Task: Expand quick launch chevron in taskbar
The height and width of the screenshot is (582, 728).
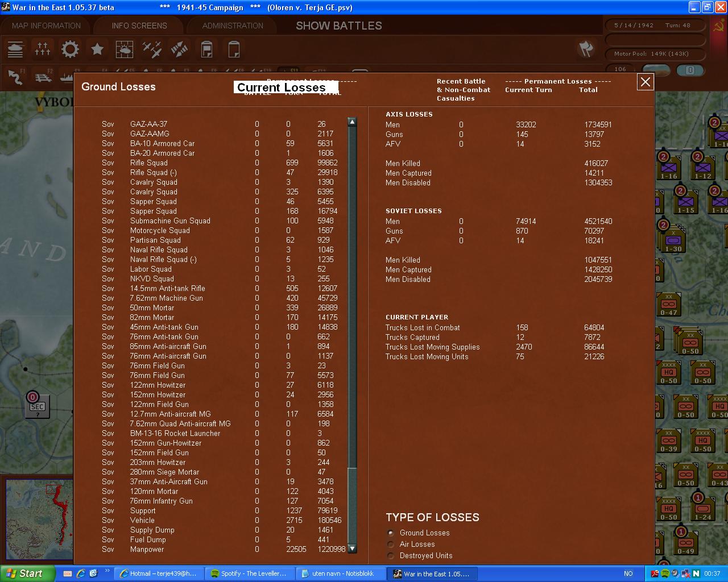Action: click(107, 571)
